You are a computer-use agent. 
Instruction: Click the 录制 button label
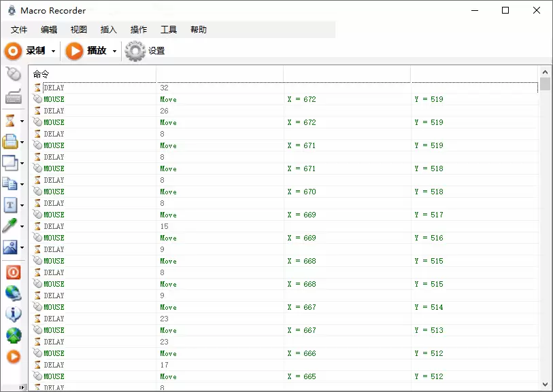point(35,51)
